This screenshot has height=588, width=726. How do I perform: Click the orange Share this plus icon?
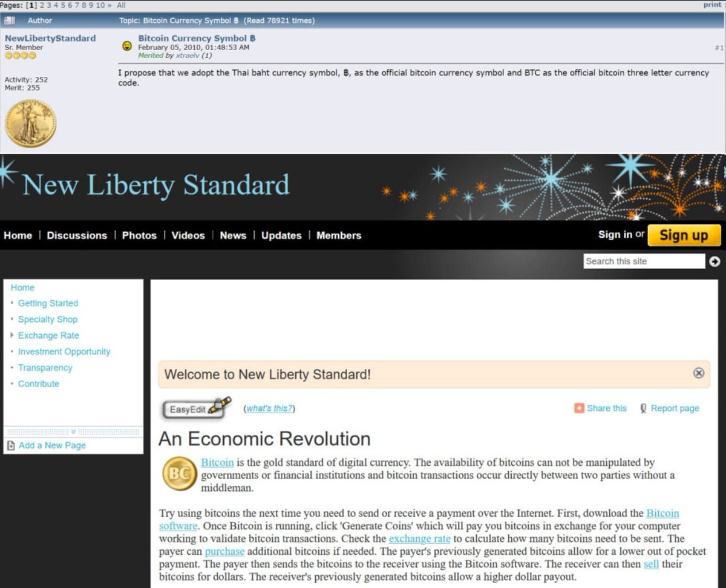579,408
